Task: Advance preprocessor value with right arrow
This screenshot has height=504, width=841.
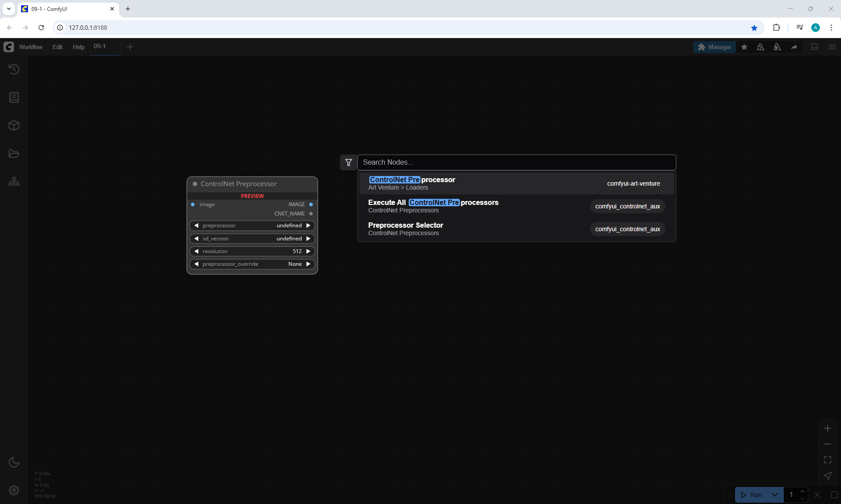Action: [308, 226]
